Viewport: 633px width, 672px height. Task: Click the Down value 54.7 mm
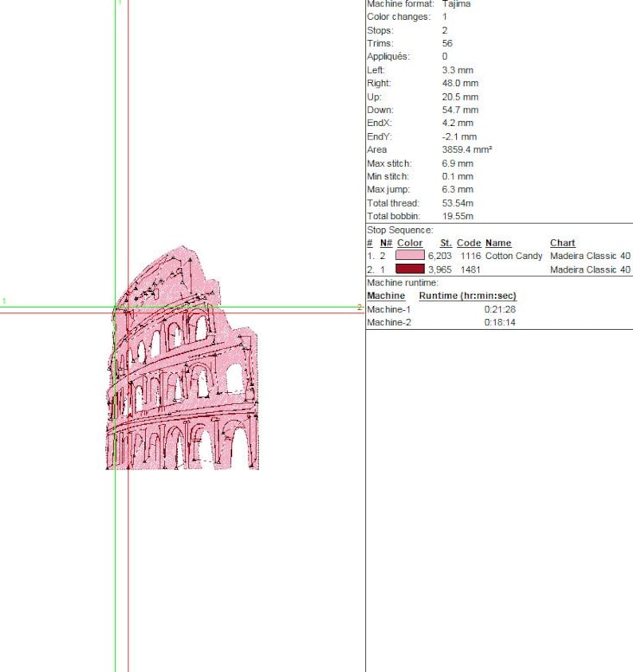tap(460, 110)
